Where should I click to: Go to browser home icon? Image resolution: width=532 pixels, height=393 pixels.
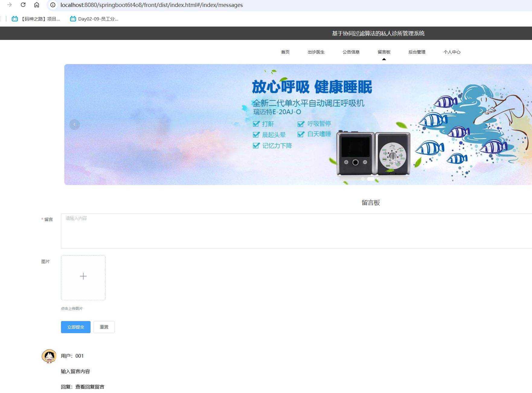pos(37,5)
